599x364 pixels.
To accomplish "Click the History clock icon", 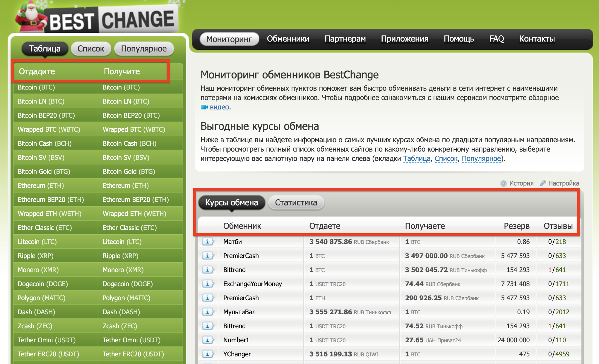I will [503, 183].
